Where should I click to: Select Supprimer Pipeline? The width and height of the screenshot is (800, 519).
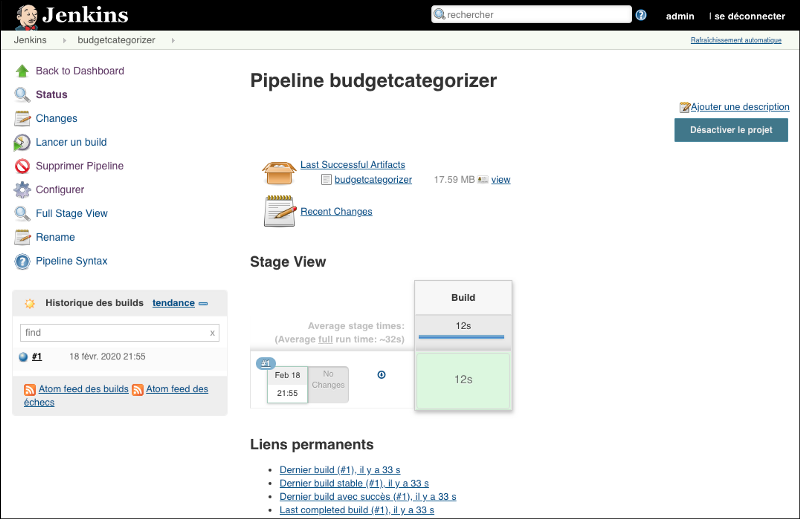pos(80,166)
